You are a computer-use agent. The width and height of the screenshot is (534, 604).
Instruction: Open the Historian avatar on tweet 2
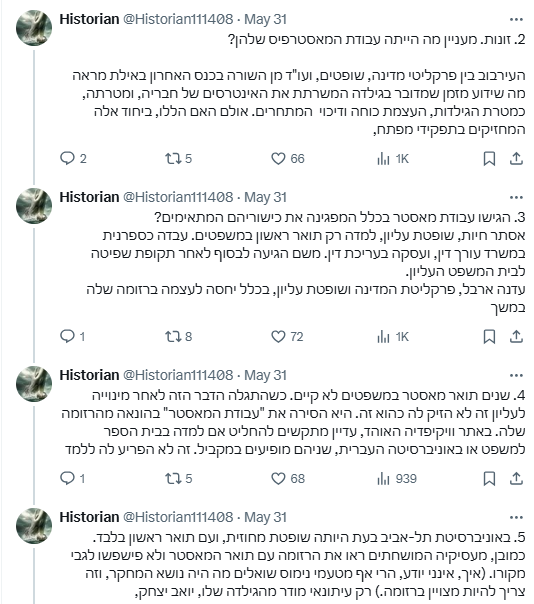click(34, 28)
